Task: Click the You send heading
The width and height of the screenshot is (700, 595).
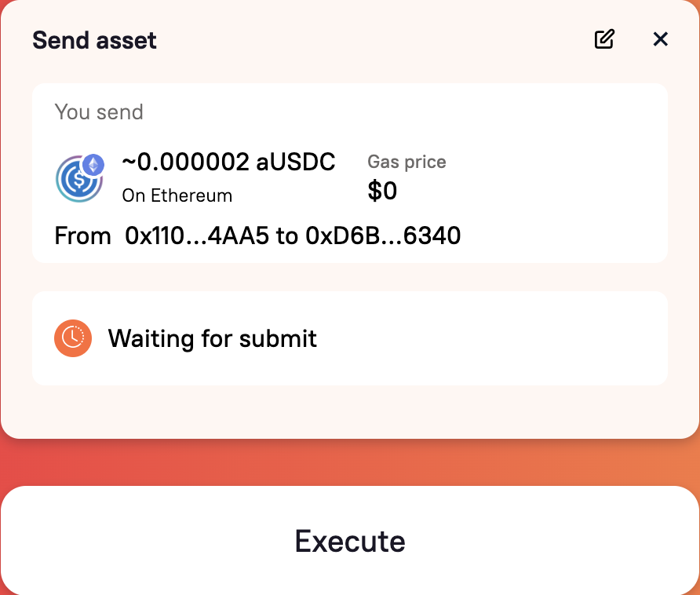Action: click(99, 111)
